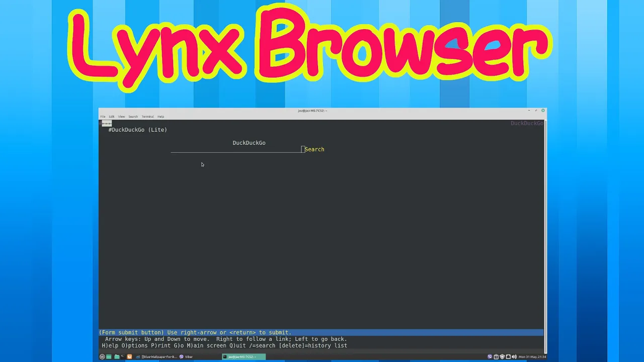This screenshot has height=362, width=644.
Task: Click the terminal title jez@jez-MS-7C52
Action: 312,111
